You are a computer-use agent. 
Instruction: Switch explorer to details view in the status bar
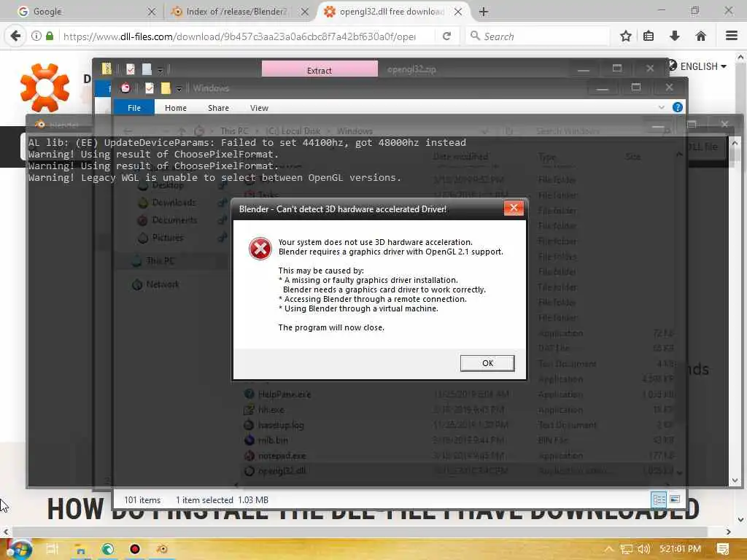[659, 499]
